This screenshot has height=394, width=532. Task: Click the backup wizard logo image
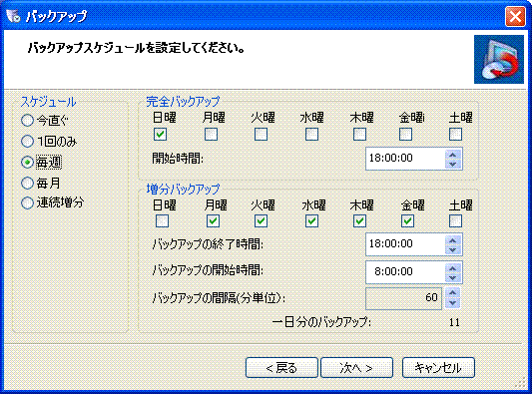[x=499, y=59]
